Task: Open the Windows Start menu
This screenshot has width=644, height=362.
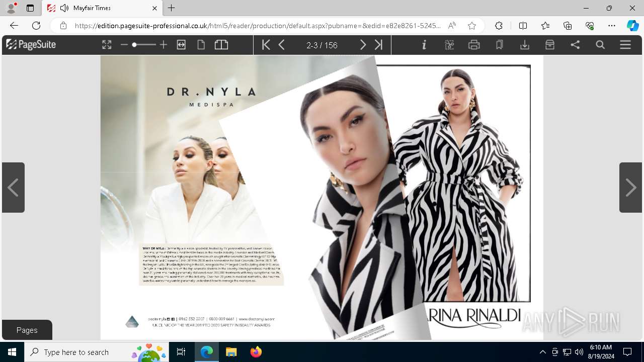Action: pyautogui.click(x=12, y=352)
